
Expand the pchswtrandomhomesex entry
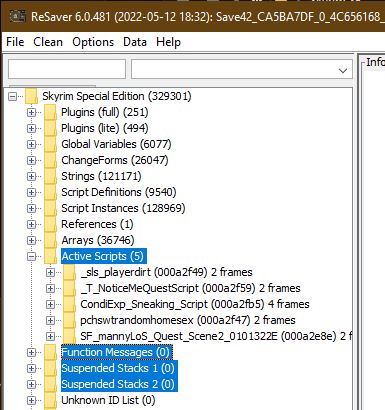(50, 320)
